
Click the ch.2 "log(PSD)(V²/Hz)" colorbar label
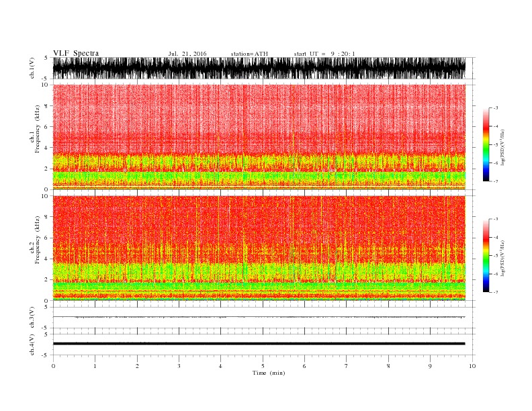pyautogui.click(x=502, y=258)
